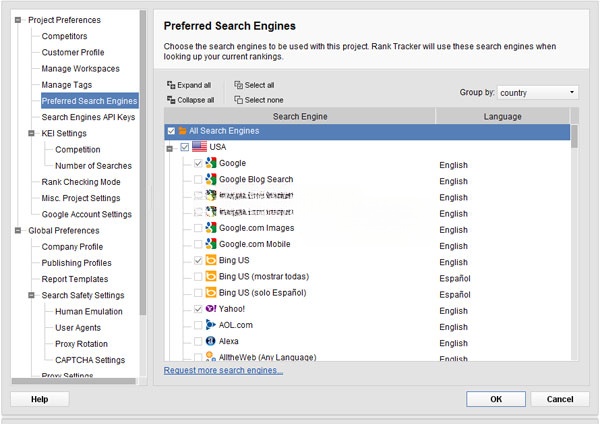Select Manage Tags in the tree
The width and height of the screenshot is (600, 424).
tap(67, 85)
